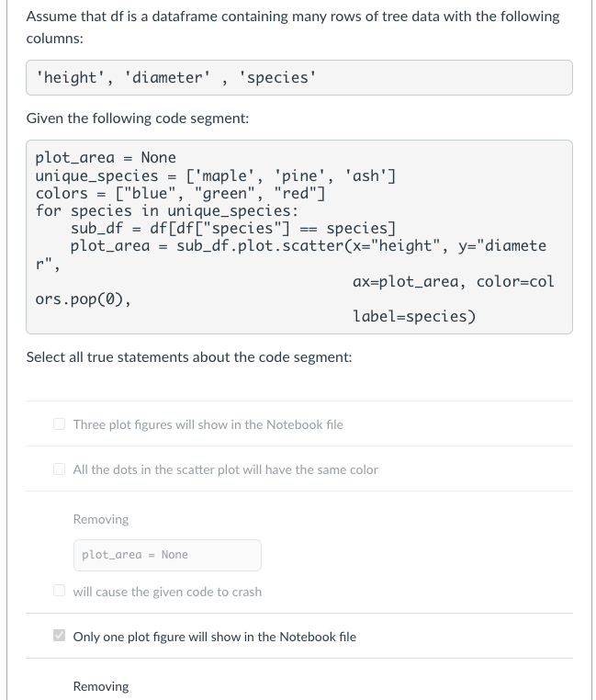Viewport: 596px width, 700px height.
Task: Click the "Assume that df is a dataframe" paragraph
Action: 292,28
